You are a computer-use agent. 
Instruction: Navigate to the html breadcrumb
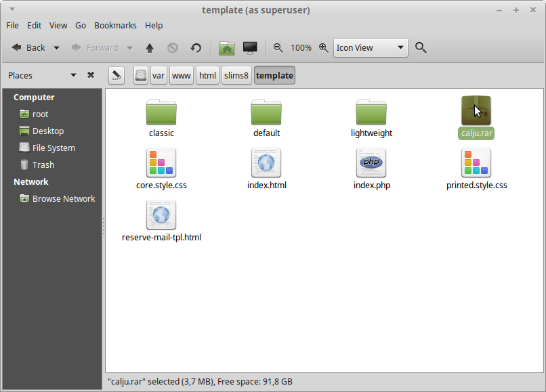(207, 75)
